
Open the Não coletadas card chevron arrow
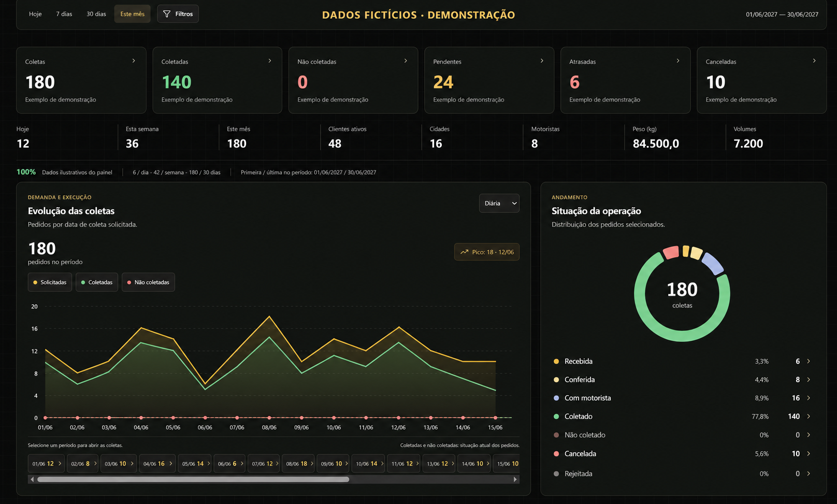406,61
